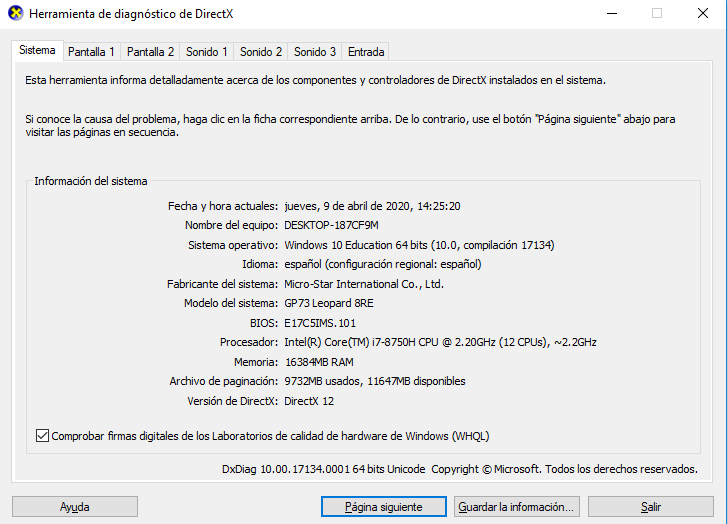Click the DxDiag 10.00.17134.0001 version text
Viewport: 728px width, 524px height.
[324, 469]
